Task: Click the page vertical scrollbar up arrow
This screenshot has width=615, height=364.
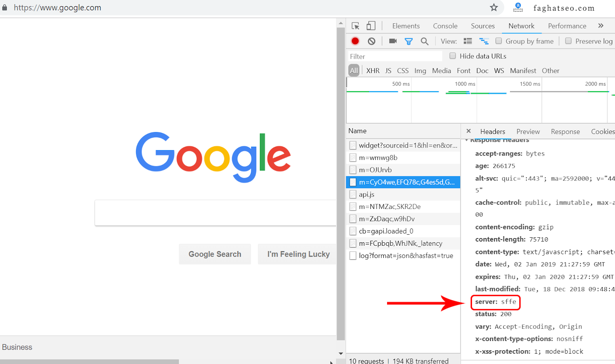Action: (x=341, y=24)
